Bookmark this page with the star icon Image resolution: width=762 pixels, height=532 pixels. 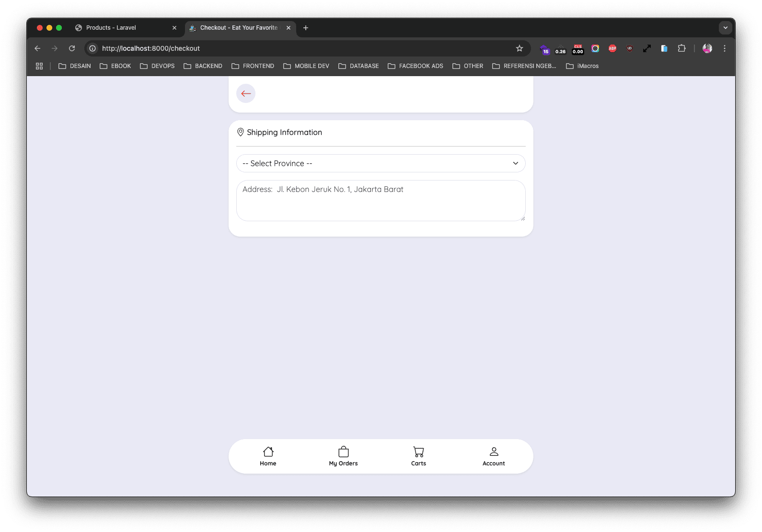[520, 48]
